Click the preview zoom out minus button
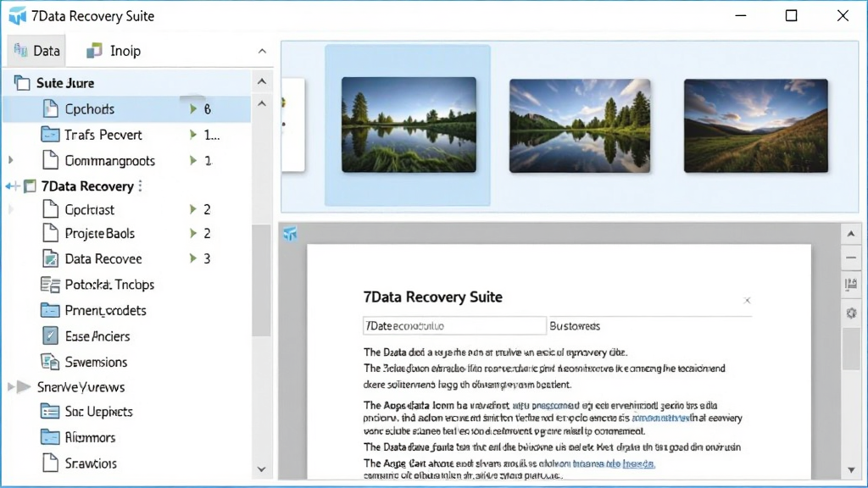This screenshot has height=488, width=868. pos(851,258)
